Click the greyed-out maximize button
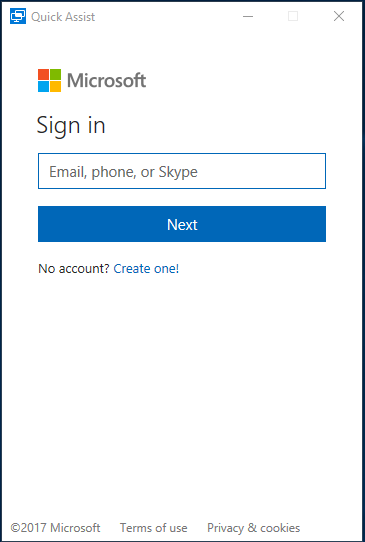Image resolution: width=365 pixels, height=542 pixels. click(x=293, y=16)
